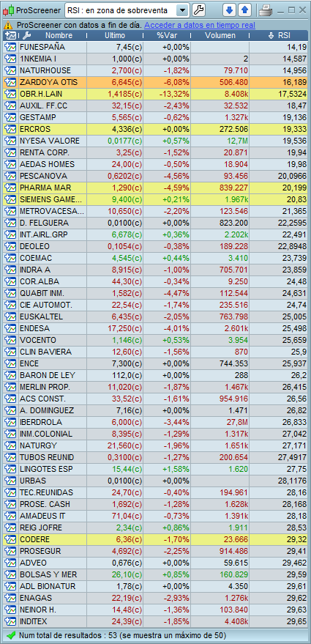Viewport: 311px width, 644px height.
Task: Sort by the RSI column header
Action: point(284,36)
